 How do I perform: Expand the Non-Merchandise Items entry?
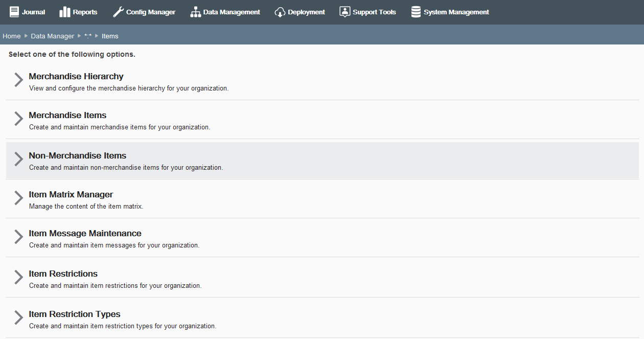18,159
